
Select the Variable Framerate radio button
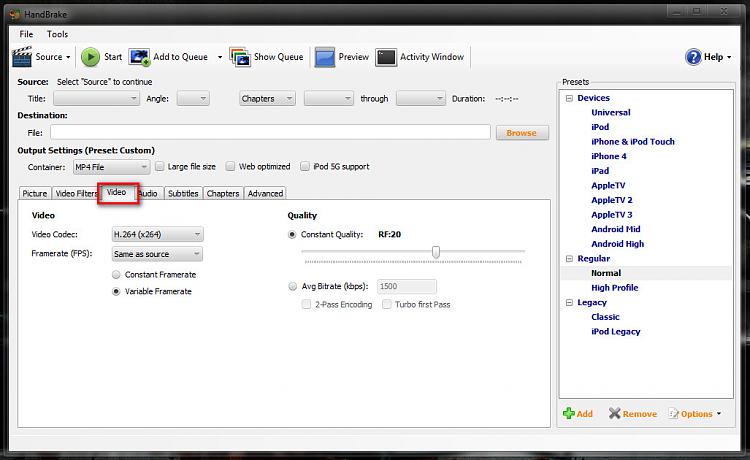(116, 291)
